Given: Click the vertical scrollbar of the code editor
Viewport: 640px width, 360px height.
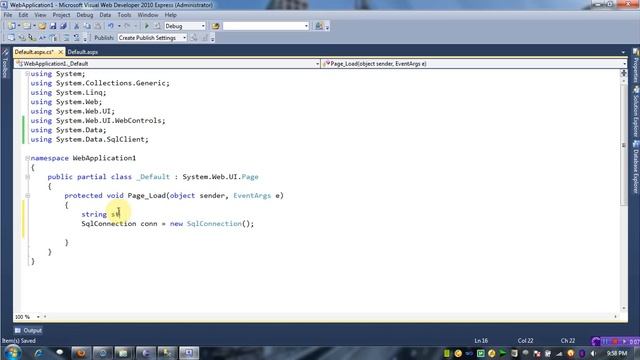Looking at the screenshot, I should pos(623,192).
